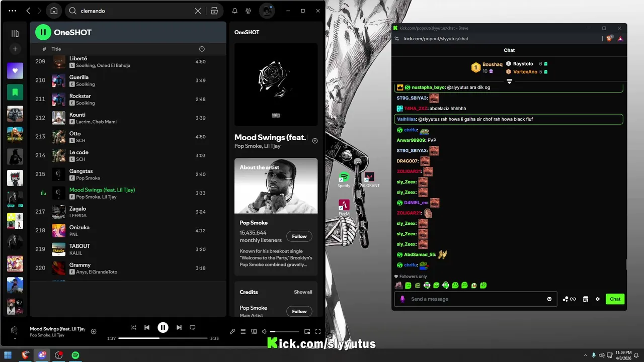Open Boushaq top gifter entry
Image resolution: width=644 pixels, height=362 pixels.
pyautogui.click(x=487, y=67)
